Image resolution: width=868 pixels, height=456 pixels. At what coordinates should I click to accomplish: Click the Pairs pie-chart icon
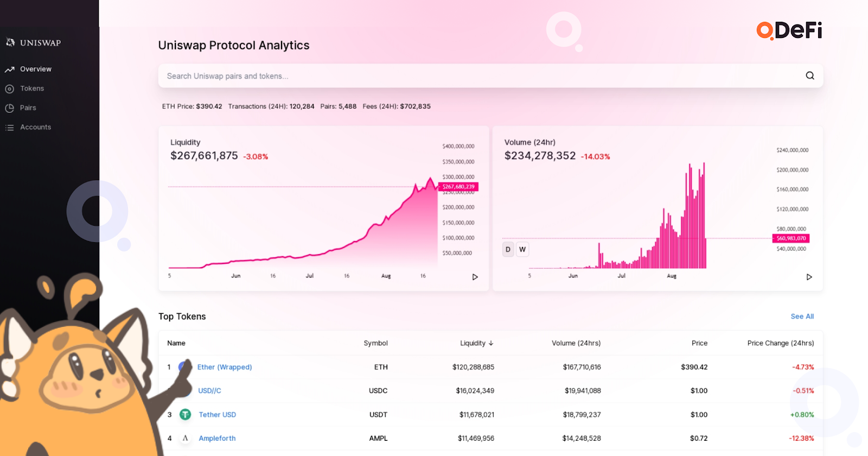click(x=9, y=108)
